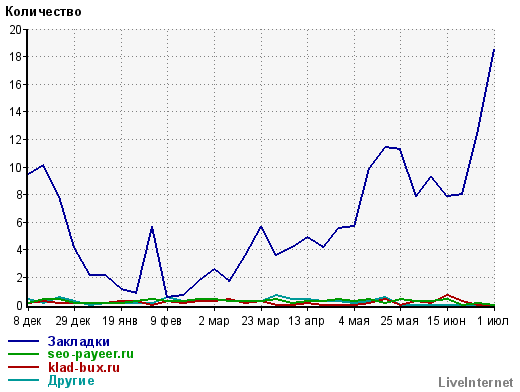The image size is (520, 392).
Task: Click the blue Закладки legend line swatch
Action: pos(23,341)
